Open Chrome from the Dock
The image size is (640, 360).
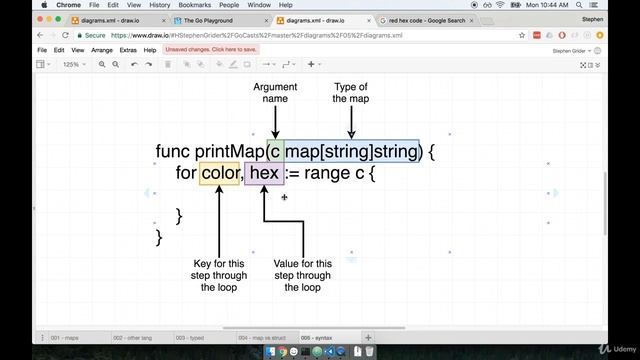(282, 351)
